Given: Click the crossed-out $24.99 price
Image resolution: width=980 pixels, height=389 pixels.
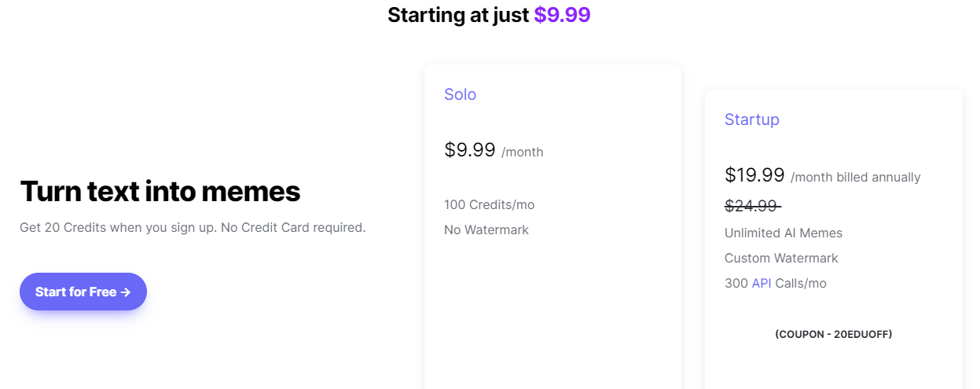Looking at the screenshot, I should (x=752, y=206).
